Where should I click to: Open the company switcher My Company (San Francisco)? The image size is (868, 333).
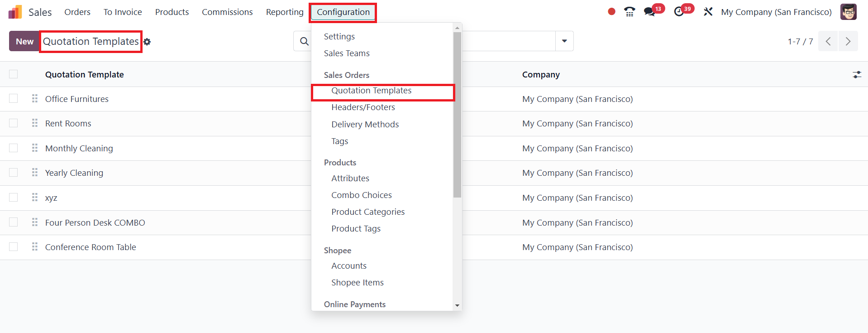tap(776, 12)
